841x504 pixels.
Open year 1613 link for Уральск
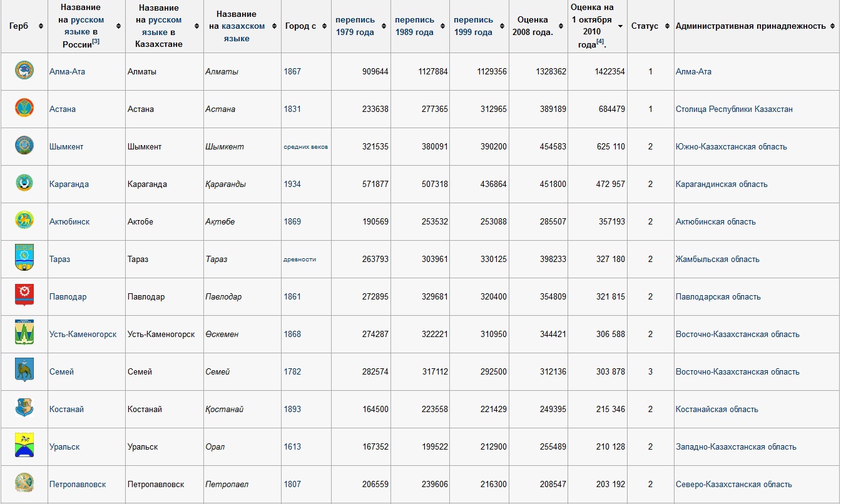(292, 446)
